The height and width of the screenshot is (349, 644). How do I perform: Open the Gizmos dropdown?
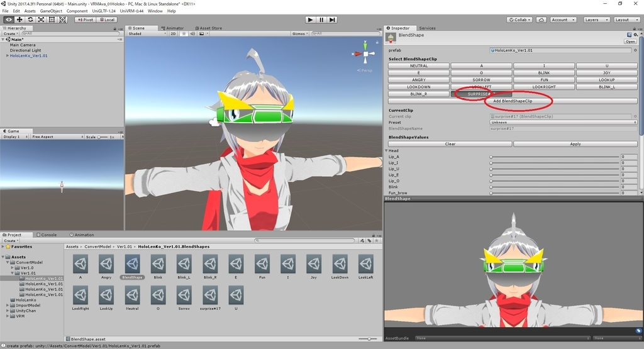point(300,34)
